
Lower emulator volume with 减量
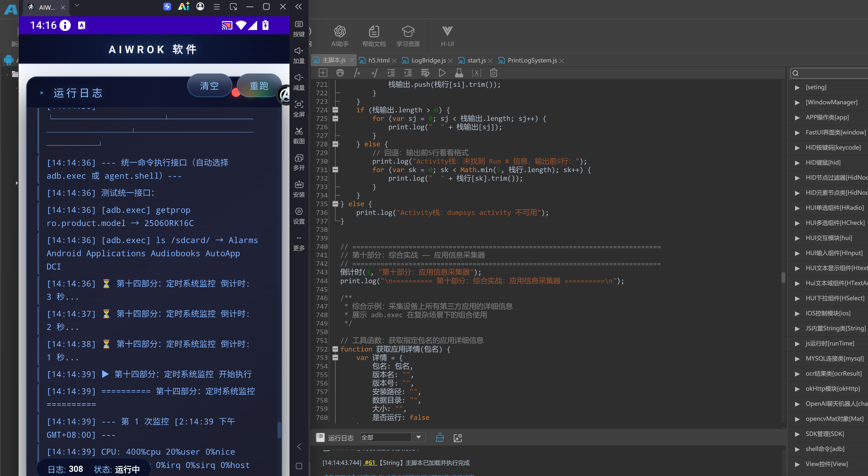point(298,82)
